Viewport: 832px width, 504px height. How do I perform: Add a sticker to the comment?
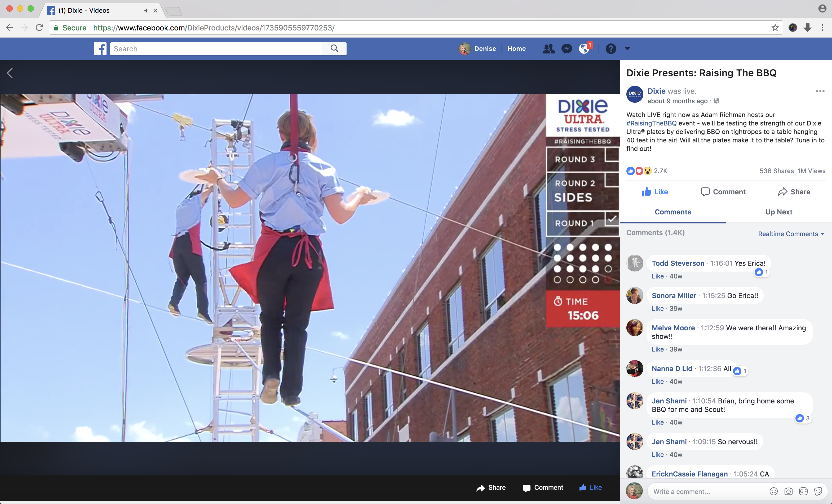point(818,492)
